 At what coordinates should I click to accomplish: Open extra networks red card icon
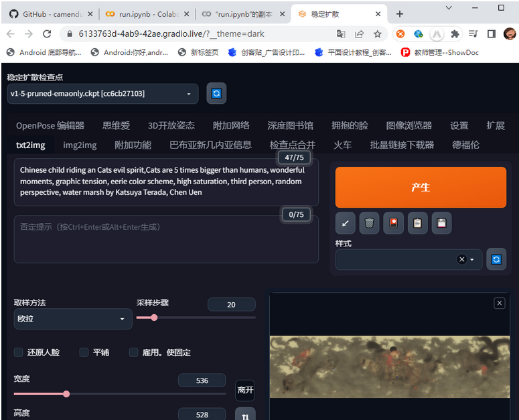click(x=394, y=224)
